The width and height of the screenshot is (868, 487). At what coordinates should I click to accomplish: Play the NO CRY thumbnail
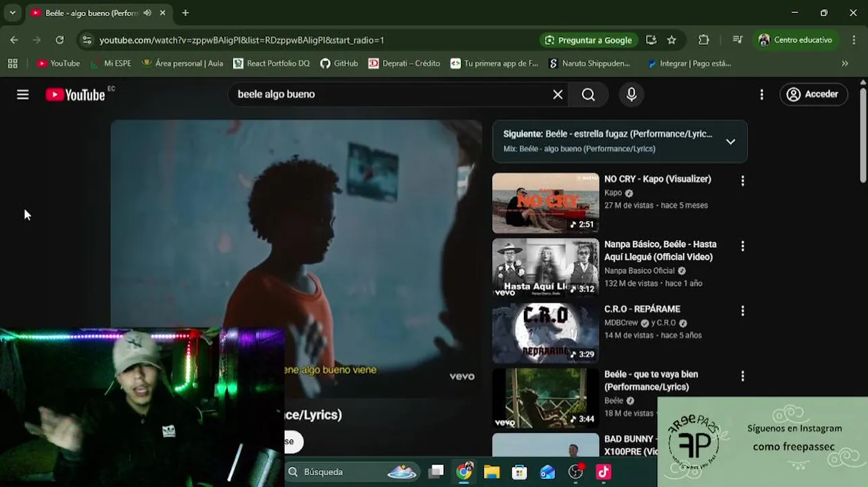[x=546, y=203]
